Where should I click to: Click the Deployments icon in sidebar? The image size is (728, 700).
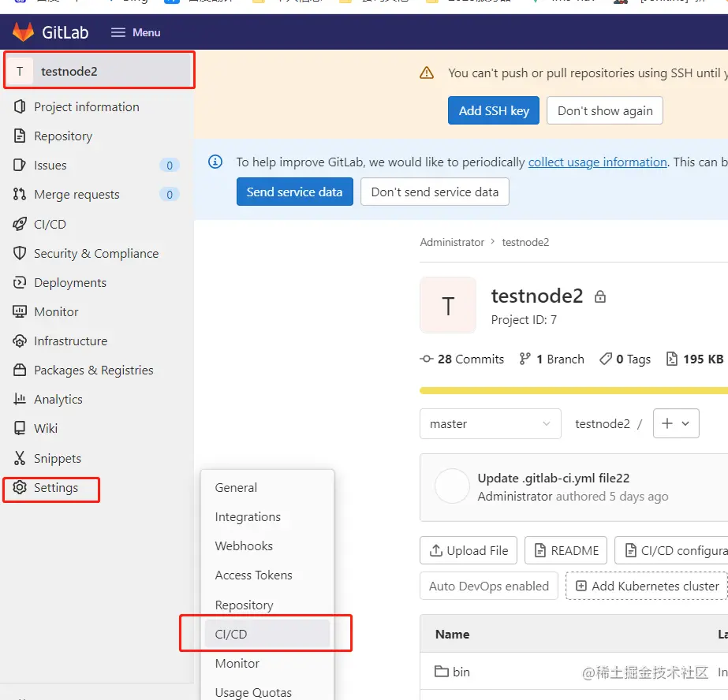pyautogui.click(x=20, y=282)
